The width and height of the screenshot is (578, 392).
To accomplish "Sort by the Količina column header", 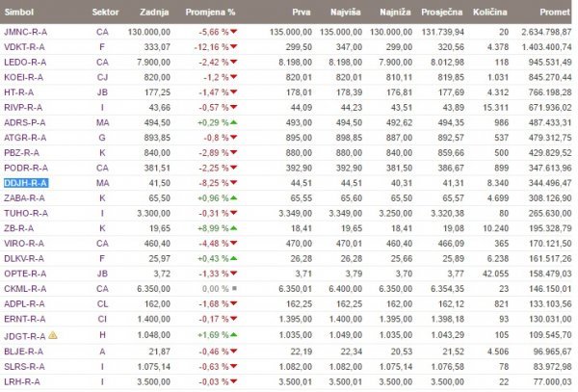I will pos(490,13).
